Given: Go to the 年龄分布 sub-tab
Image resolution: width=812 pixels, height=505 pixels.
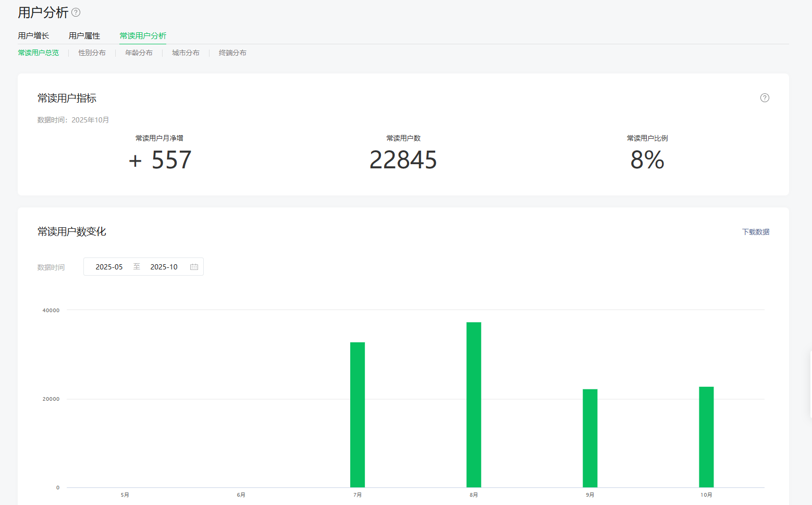Looking at the screenshot, I should click(139, 53).
